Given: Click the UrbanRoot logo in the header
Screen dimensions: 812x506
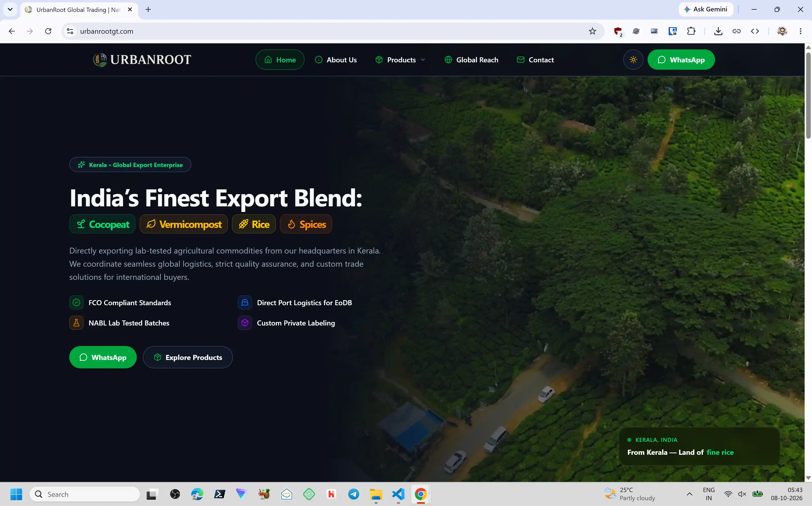Looking at the screenshot, I should pyautogui.click(x=142, y=60).
